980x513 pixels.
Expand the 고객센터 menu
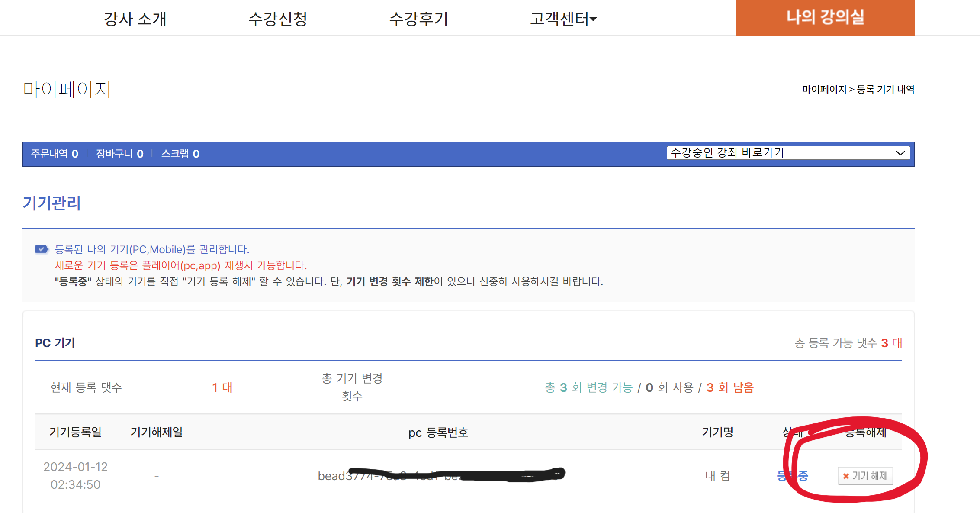click(x=563, y=19)
